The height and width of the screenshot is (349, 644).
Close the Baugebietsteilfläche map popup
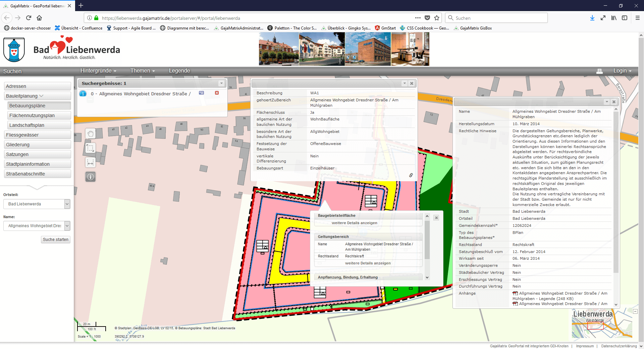436,218
